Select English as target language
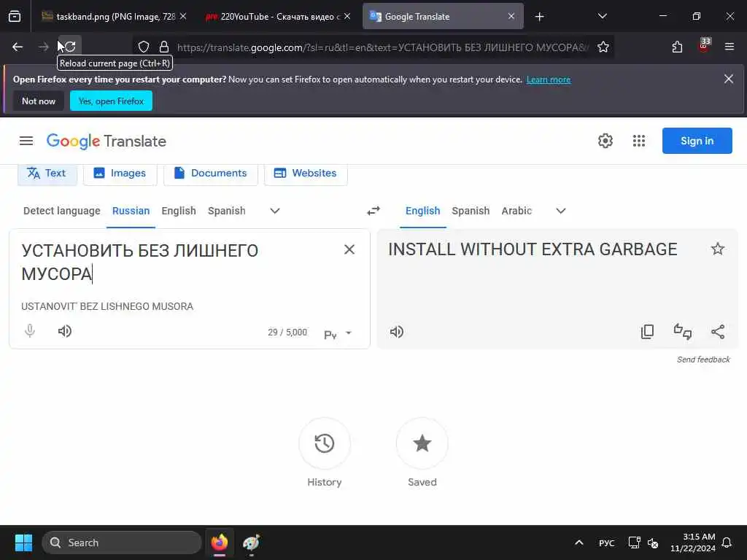Viewport: 747px width, 560px height. pyautogui.click(x=423, y=211)
